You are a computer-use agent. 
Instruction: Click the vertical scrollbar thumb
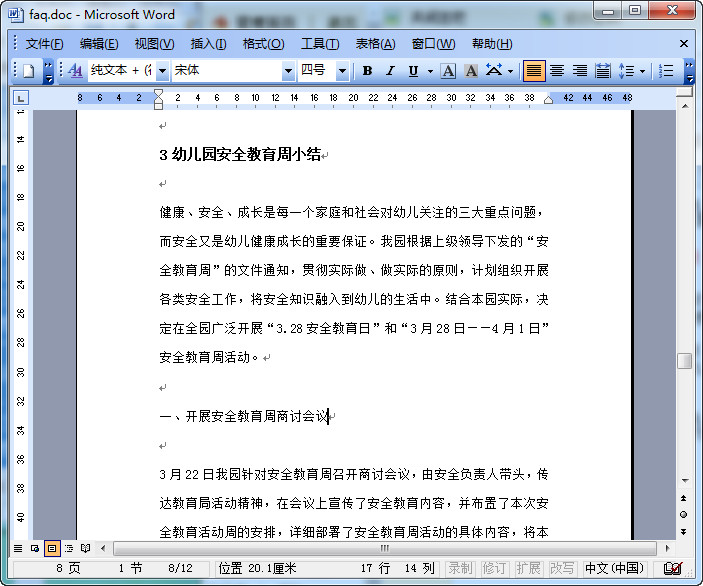pos(685,361)
